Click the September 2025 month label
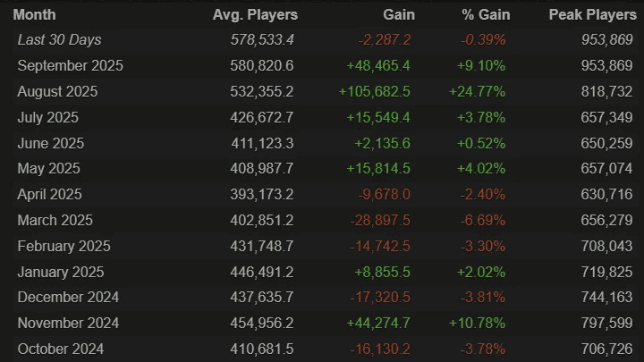 pyautogui.click(x=70, y=66)
